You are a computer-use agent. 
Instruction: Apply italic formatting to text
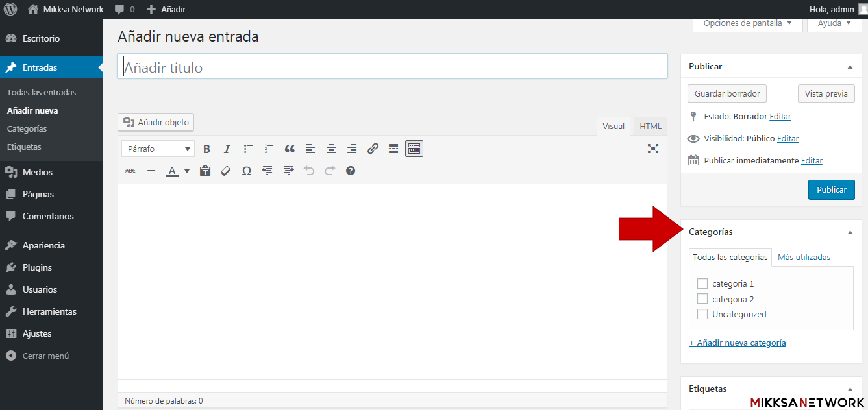pyautogui.click(x=227, y=149)
